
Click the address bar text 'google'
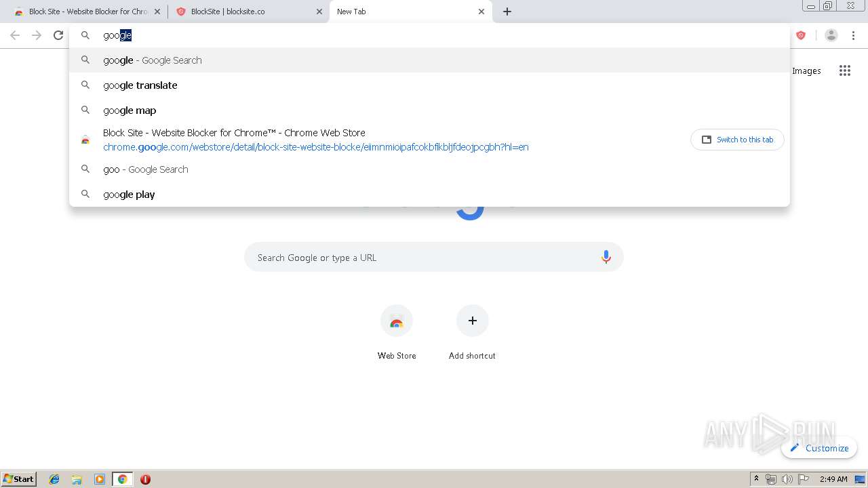117,35
